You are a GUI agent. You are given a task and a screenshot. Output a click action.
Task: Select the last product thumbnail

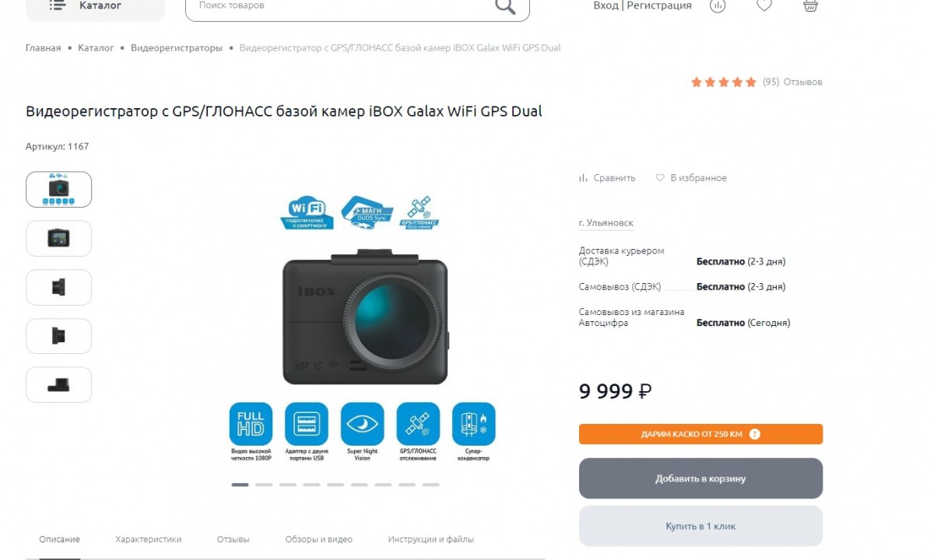pos(58,384)
